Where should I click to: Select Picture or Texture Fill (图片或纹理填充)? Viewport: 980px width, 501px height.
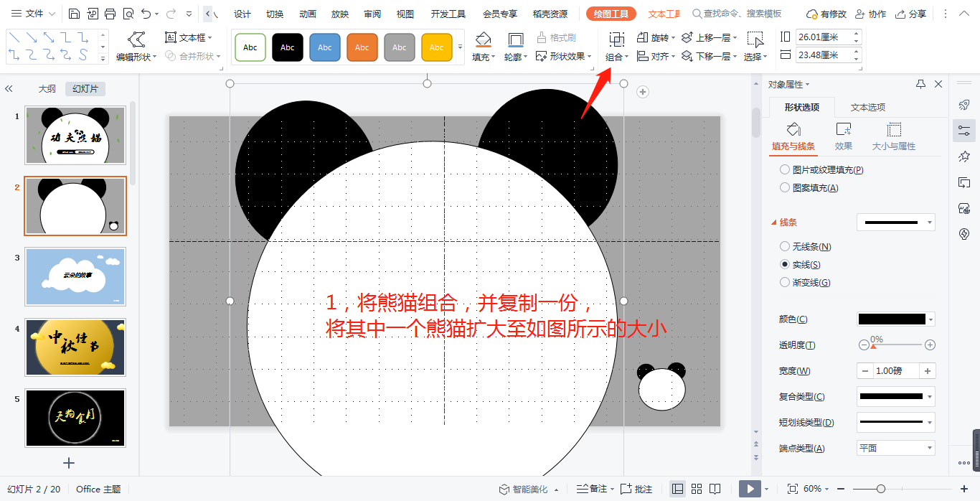821,170
